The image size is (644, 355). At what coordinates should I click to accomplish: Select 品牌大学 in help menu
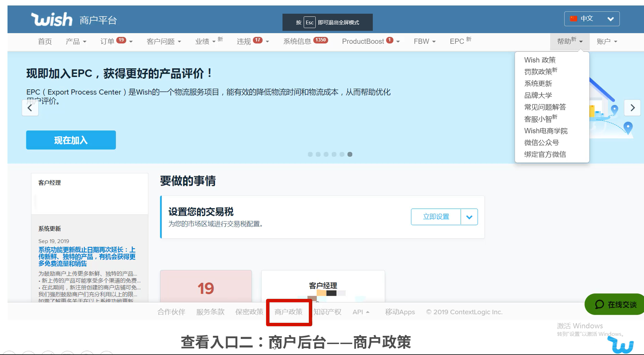(538, 95)
